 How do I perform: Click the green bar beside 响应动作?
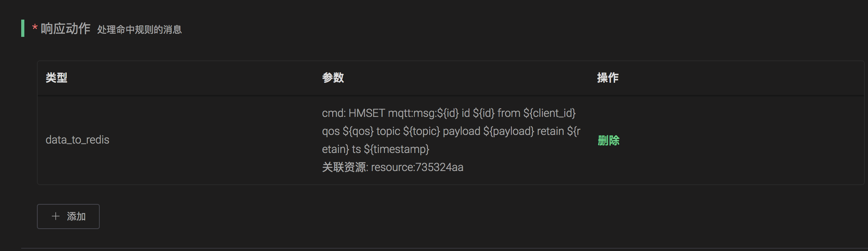(x=23, y=28)
